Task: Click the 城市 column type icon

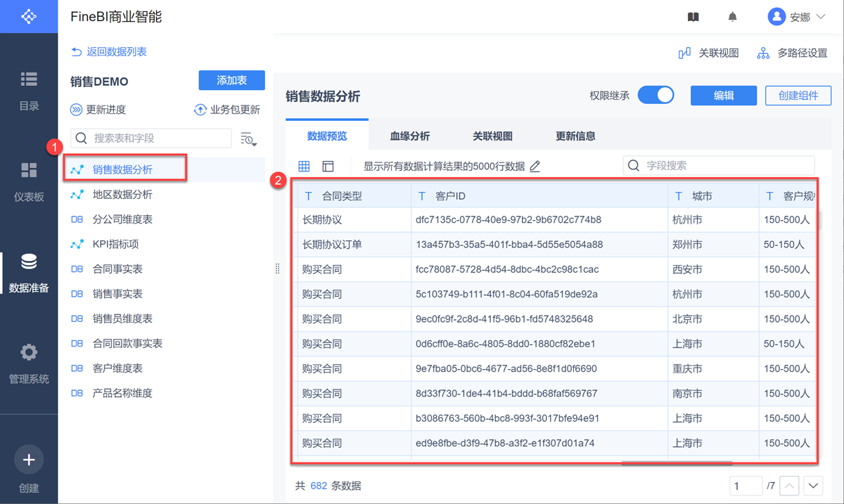Action: coord(679,196)
